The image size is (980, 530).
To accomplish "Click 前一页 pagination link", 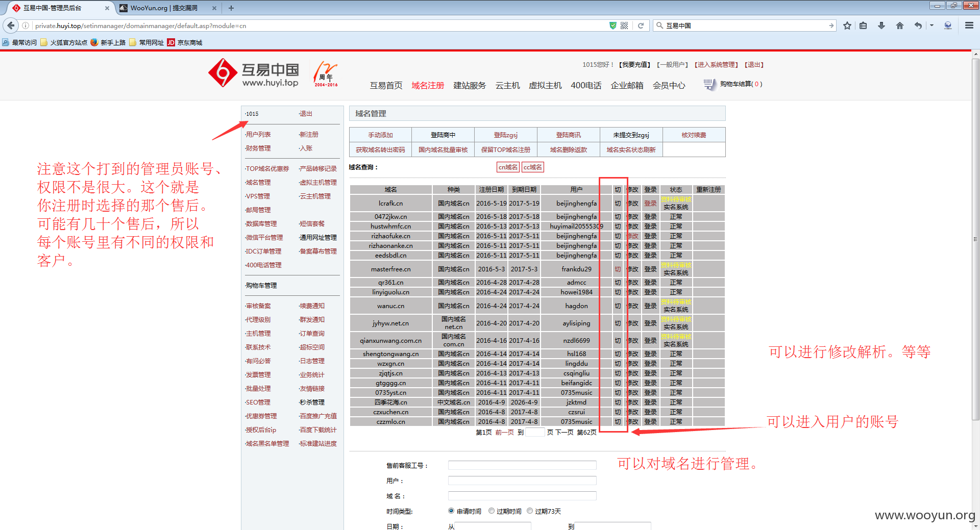I will pyautogui.click(x=505, y=432).
